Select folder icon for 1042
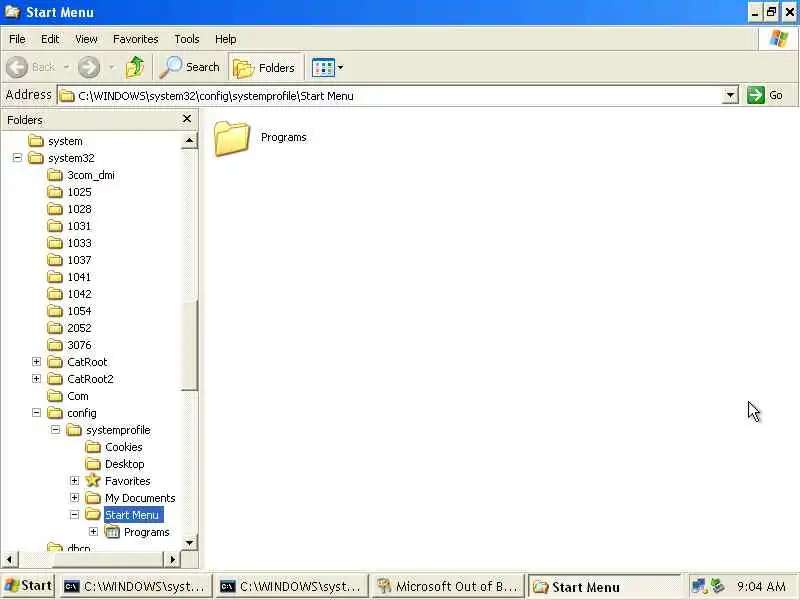This screenshot has width=800, height=600. [x=55, y=294]
